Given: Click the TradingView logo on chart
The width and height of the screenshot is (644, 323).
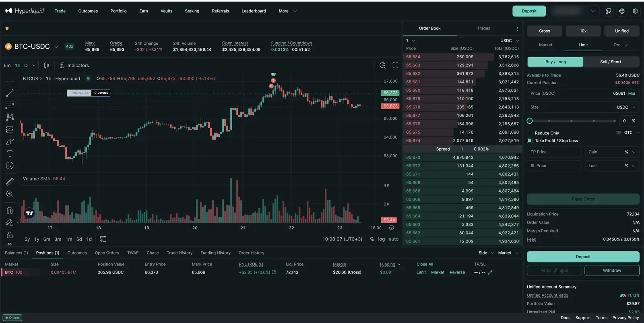Looking at the screenshot, I should (29, 213).
